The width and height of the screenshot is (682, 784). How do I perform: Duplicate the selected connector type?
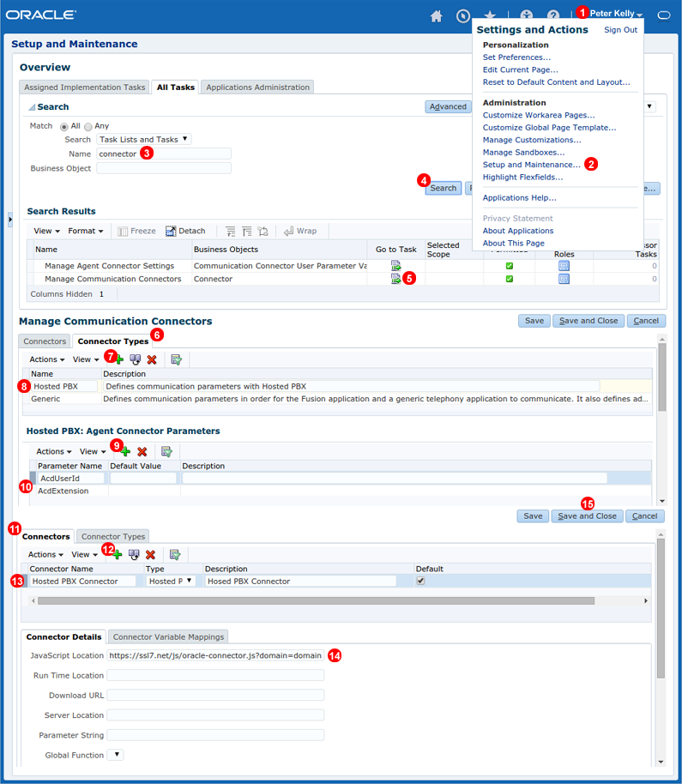pyautogui.click(x=135, y=359)
